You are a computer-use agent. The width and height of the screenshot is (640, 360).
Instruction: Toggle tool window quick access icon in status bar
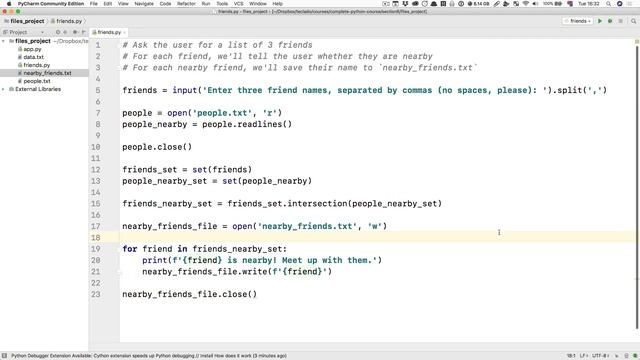[4, 356]
